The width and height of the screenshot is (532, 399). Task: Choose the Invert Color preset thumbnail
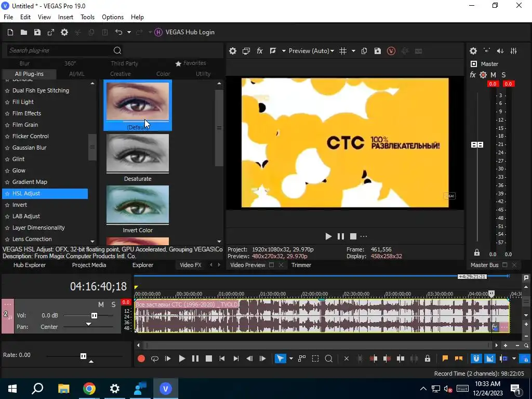tap(137, 205)
